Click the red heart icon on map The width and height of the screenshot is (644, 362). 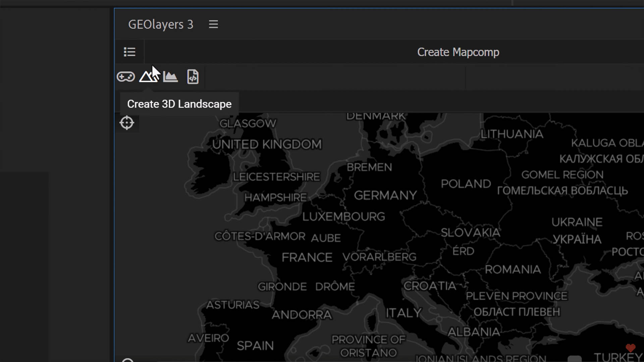pyautogui.click(x=630, y=348)
